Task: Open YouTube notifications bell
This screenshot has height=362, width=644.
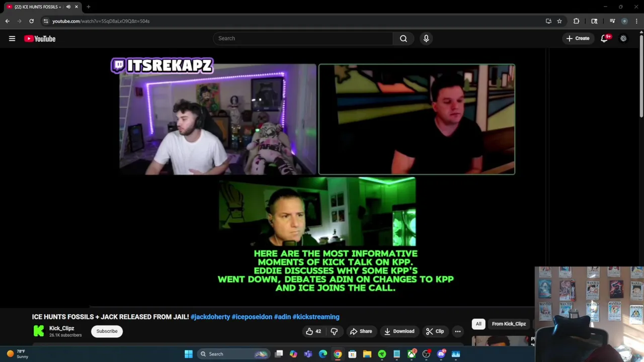Action: [604, 38]
